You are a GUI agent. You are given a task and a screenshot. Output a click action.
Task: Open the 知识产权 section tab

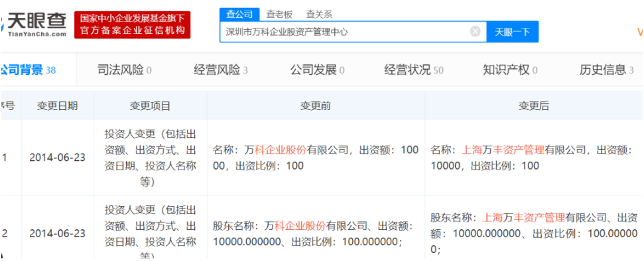click(511, 70)
